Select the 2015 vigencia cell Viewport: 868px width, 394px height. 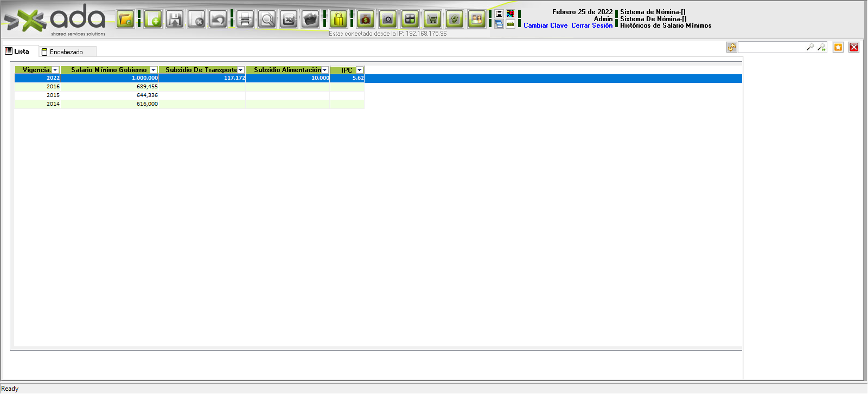(x=37, y=95)
